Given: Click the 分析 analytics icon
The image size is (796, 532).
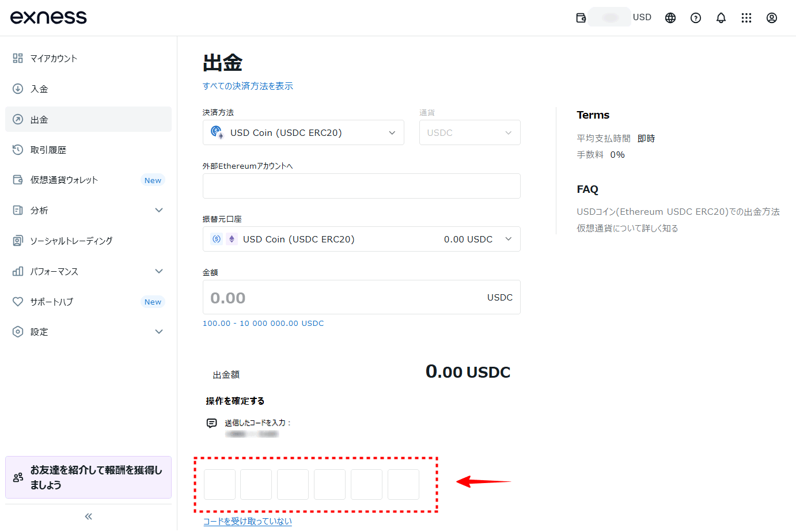Looking at the screenshot, I should 18,210.
